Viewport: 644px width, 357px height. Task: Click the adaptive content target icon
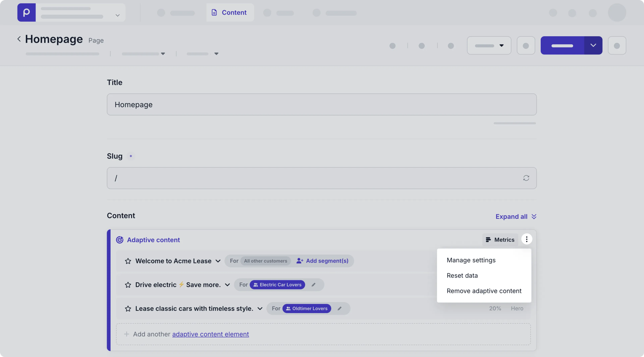[120, 240]
